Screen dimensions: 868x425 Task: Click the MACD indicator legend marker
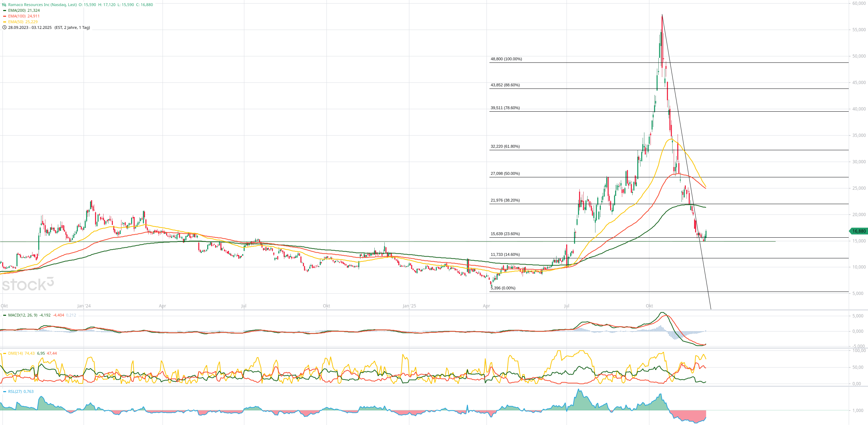click(x=5, y=315)
